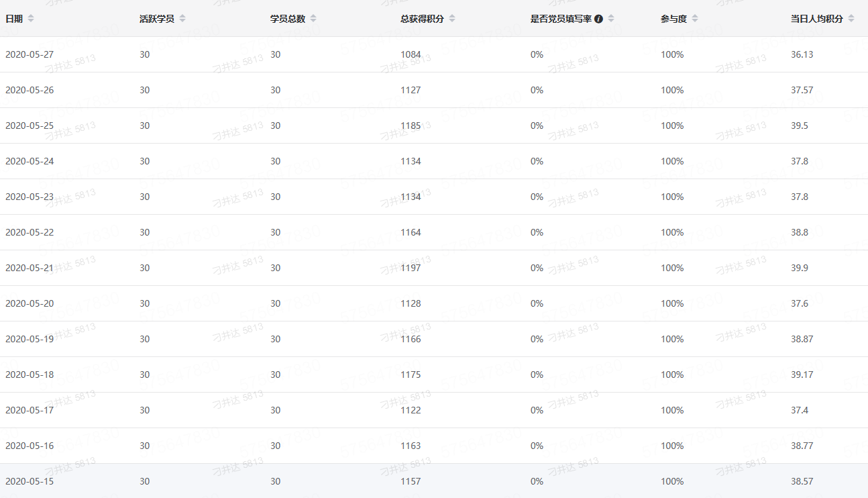Click the 2020-05-24 date cell
The width and height of the screenshot is (868, 498).
click(30, 161)
